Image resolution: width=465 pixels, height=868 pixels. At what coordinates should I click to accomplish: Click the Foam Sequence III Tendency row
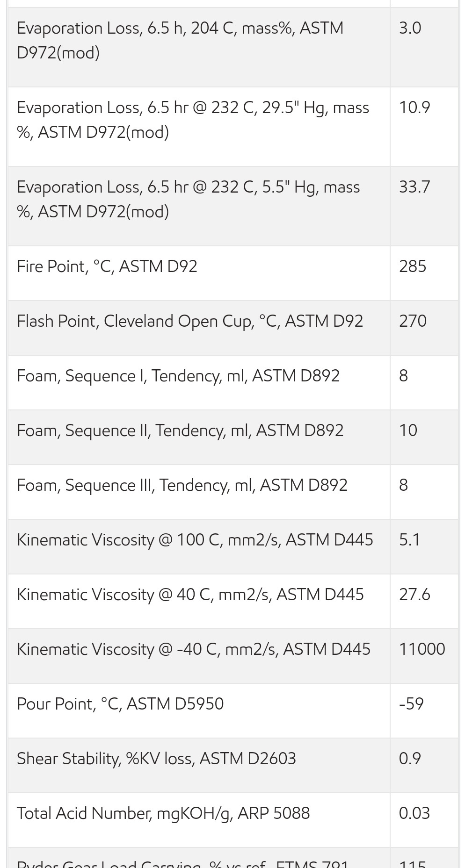click(x=182, y=485)
